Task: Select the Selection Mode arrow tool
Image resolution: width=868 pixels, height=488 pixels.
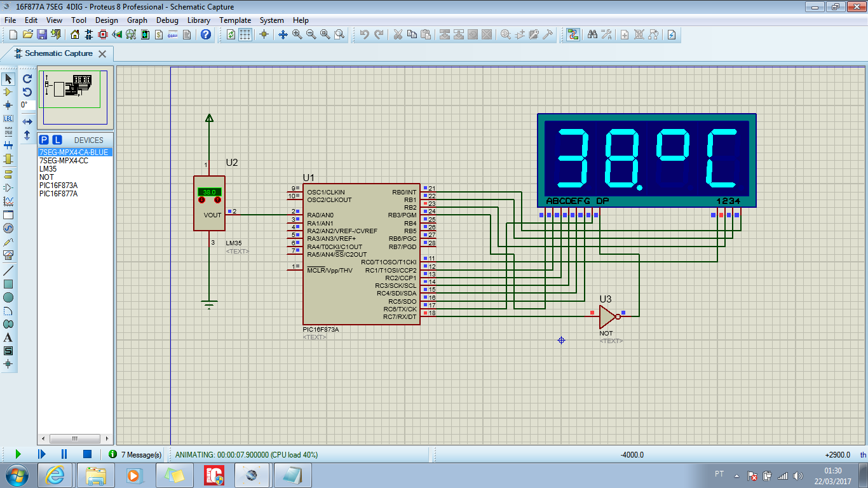Action: (8, 79)
